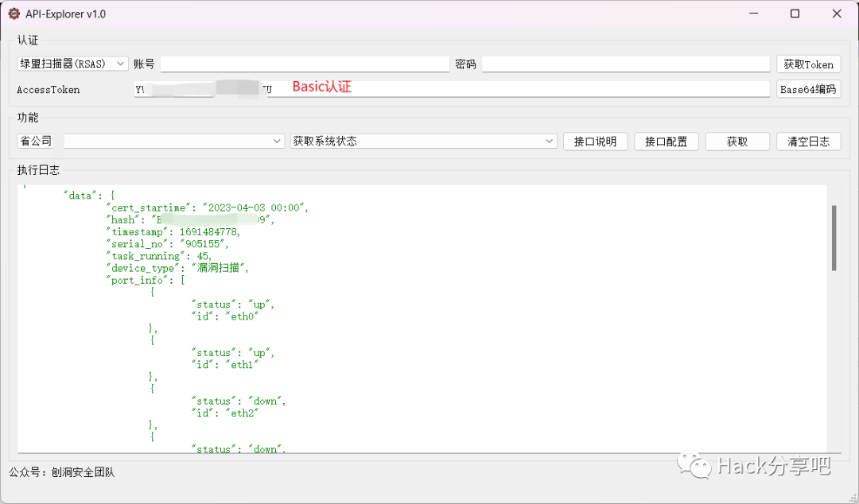Click the "id": "eth0" log line
This screenshot has width=859, height=504.
224,316
